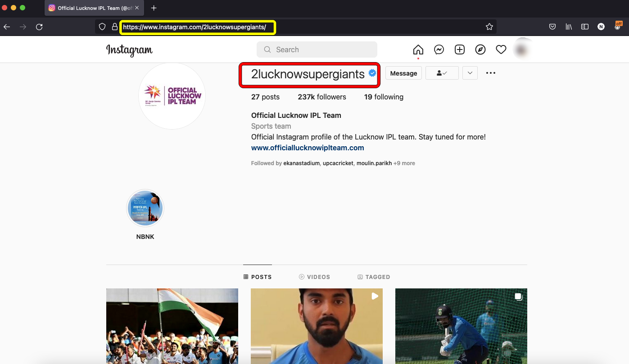
Task: Open upcacricket follower link
Action: pos(338,163)
